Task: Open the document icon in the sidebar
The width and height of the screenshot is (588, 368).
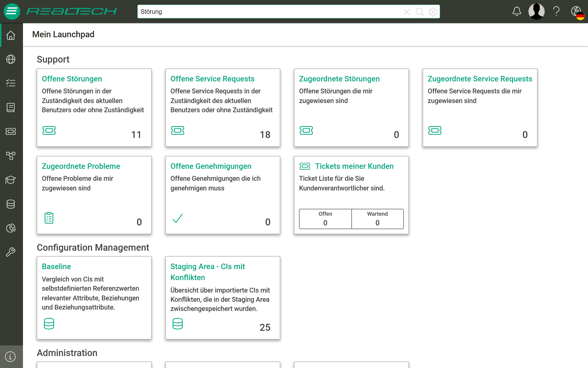Action: coord(11,107)
